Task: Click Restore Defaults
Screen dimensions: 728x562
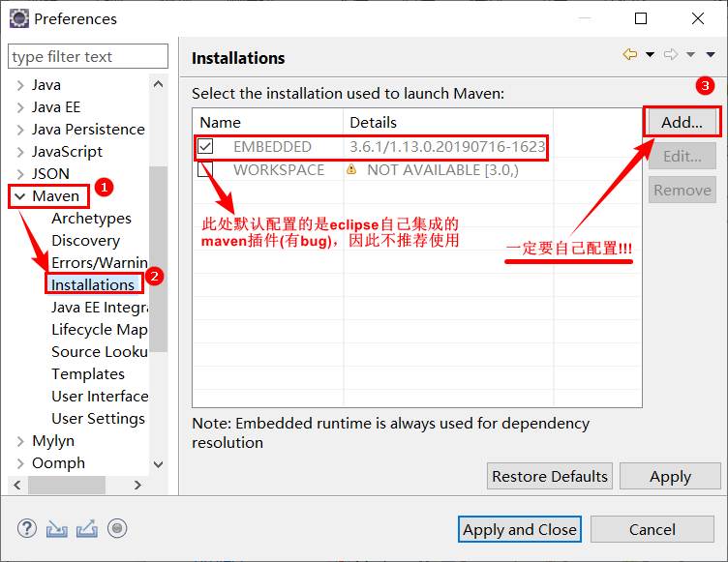Action: click(x=550, y=476)
